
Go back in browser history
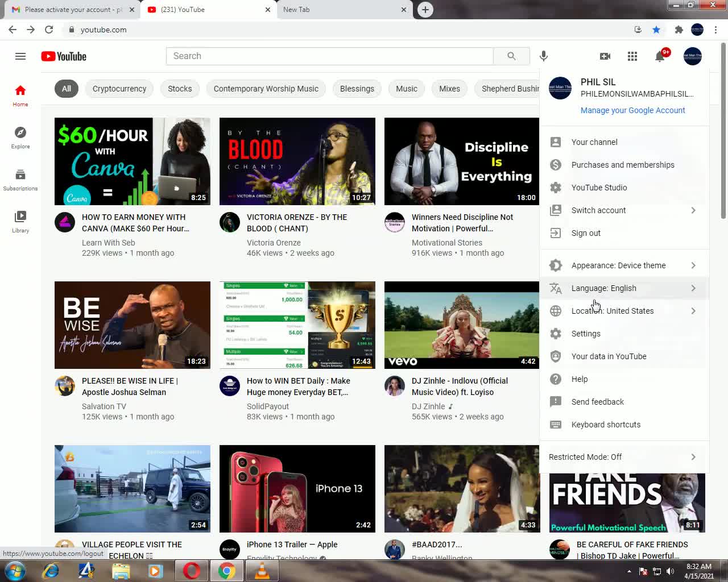[x=13, y=30]
